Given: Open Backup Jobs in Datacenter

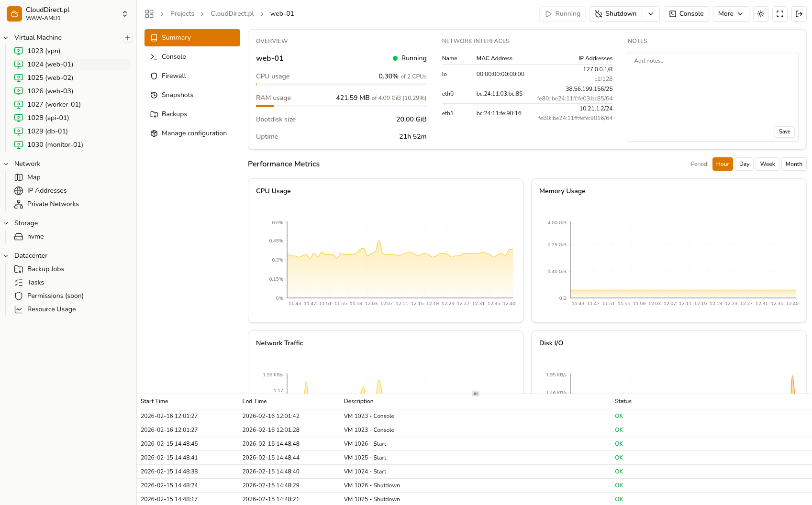Looking at the screenshot, I should [x=45, y=269].
